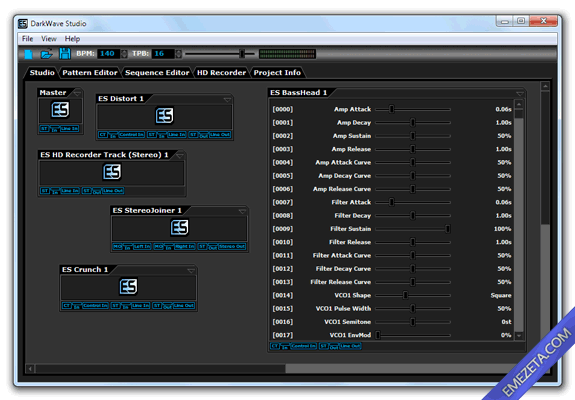This screenshot has width=575, height=400.
Task: Open the ES BassHead 1 dropdown arrow
Action: pyautogui.click(x=520, y=93)
